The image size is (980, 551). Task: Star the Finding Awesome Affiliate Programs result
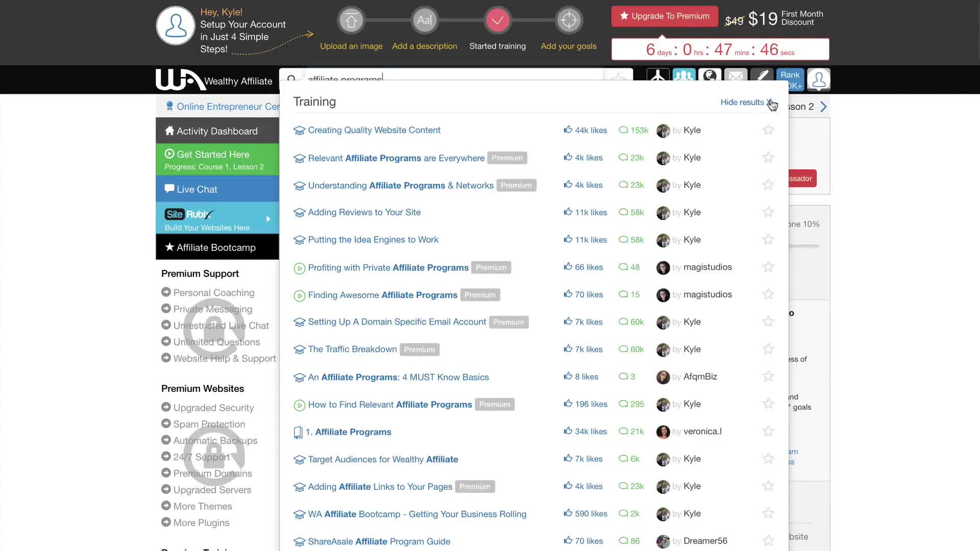point(768,294)
